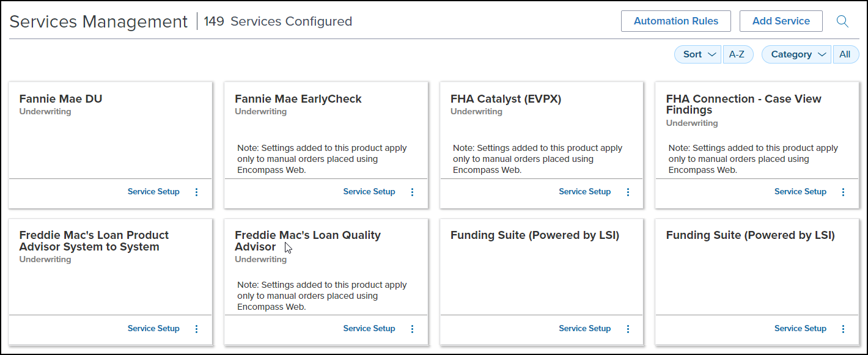Select the Fannie Mae DU card title
The width and height of the screenshot is (868, 355).
pos(61,99)
